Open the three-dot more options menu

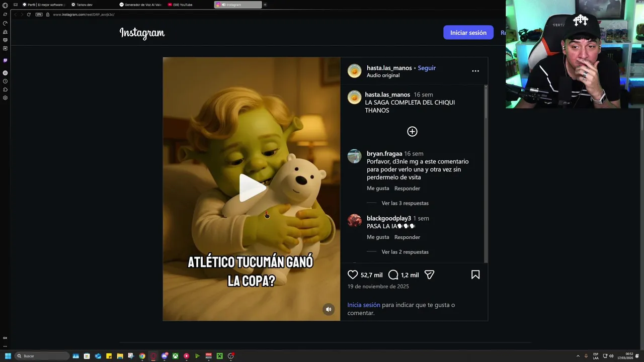(475, 71)
